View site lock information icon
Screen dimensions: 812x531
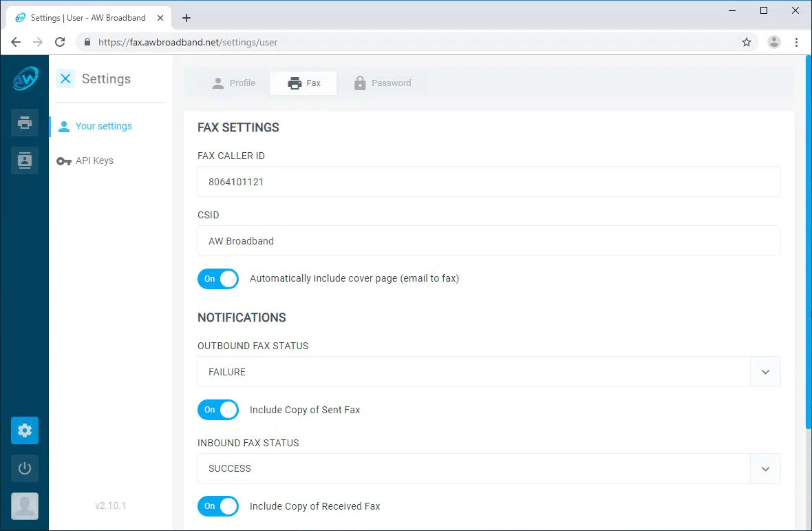tap(87, 42)
